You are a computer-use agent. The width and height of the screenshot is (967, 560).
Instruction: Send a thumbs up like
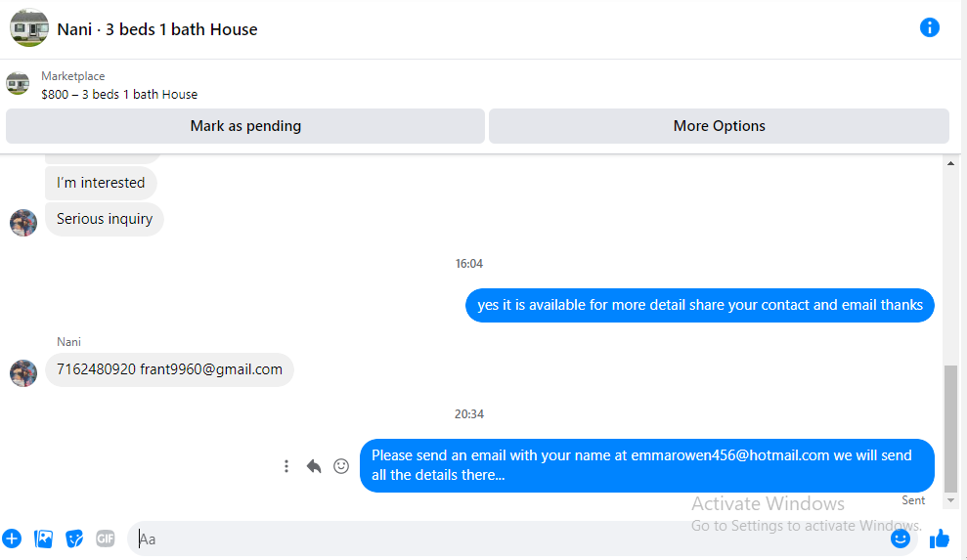940,538
